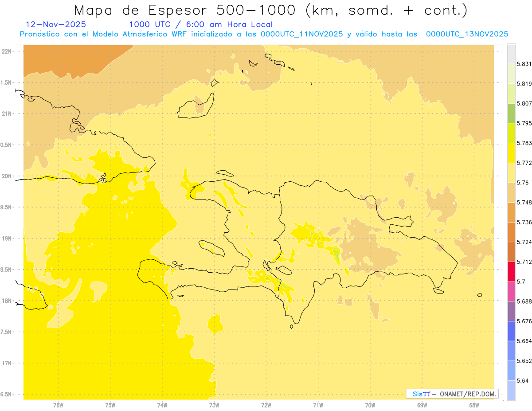
Task: Click the gray legend swatch above 5.831
Action: 511,54
